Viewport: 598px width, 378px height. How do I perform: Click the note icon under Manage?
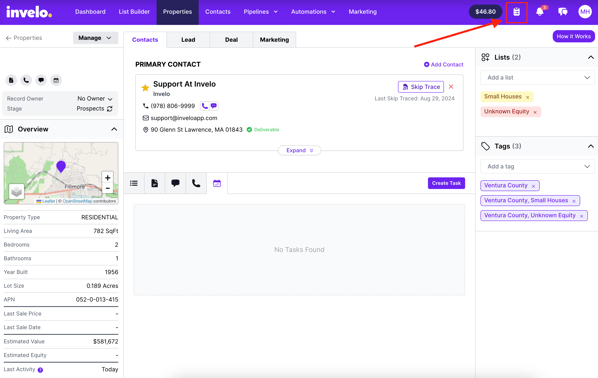click(x=11, y=80)
